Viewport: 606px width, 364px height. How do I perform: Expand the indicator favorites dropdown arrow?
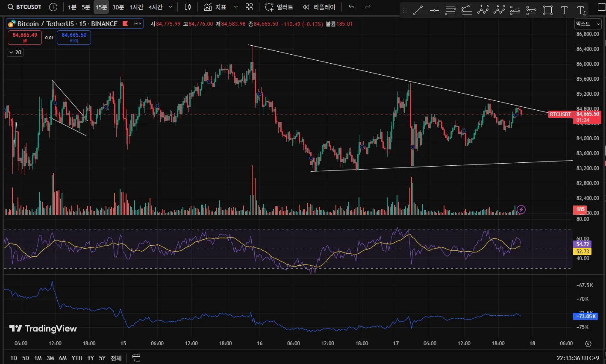click(x=236, y=7)
